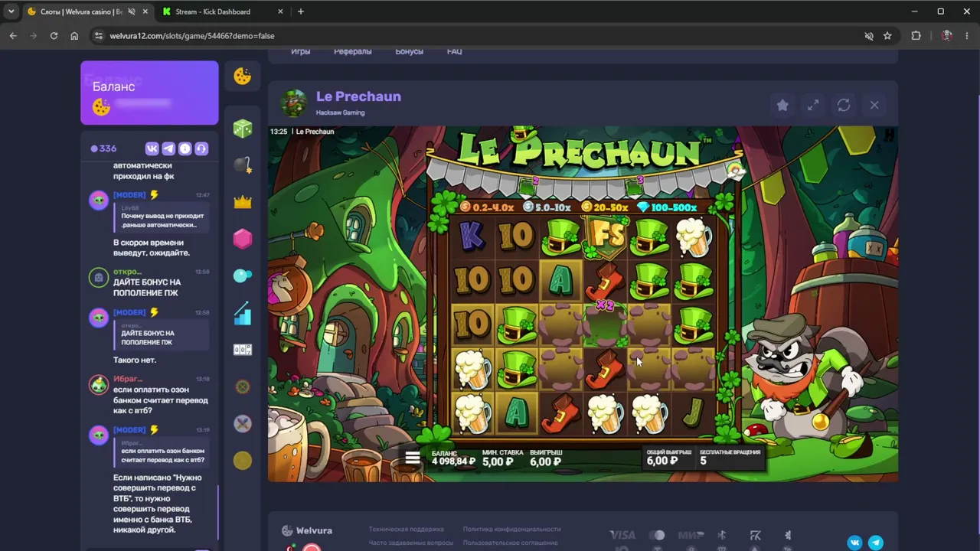This screenshot has height=551, width=980.
Task: Click the 100-500x diamond multiplier label
Action: 666,207
